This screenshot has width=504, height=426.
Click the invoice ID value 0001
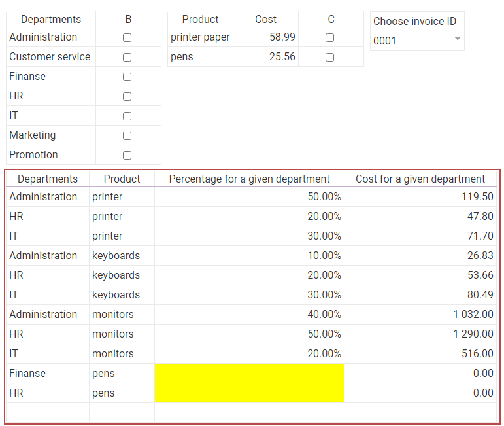coord(384,41)
